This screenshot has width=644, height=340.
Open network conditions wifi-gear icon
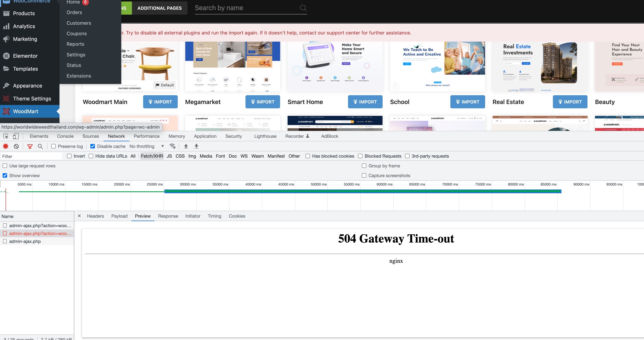click(172, 146)
